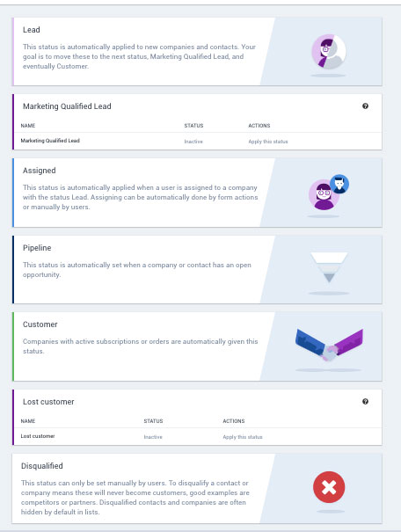Screen dimensions: 401x532
Task: Click the Lead avatar illustration
Action: (328, 52)
